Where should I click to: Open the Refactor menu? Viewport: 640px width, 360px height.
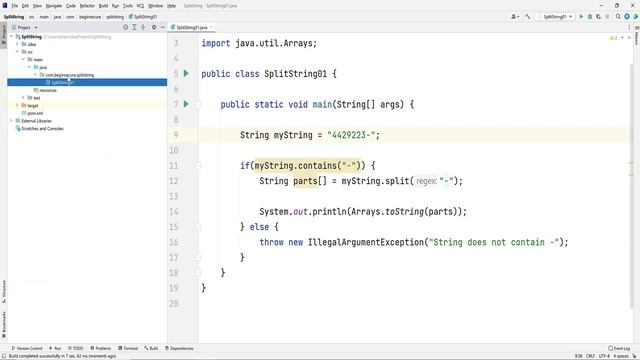87,6
